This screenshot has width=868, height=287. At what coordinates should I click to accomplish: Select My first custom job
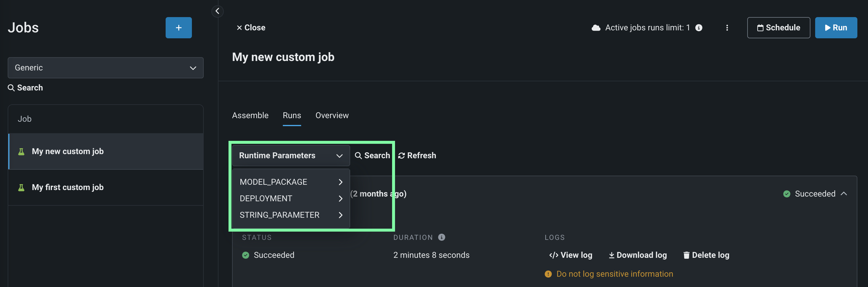click(67, 187)
